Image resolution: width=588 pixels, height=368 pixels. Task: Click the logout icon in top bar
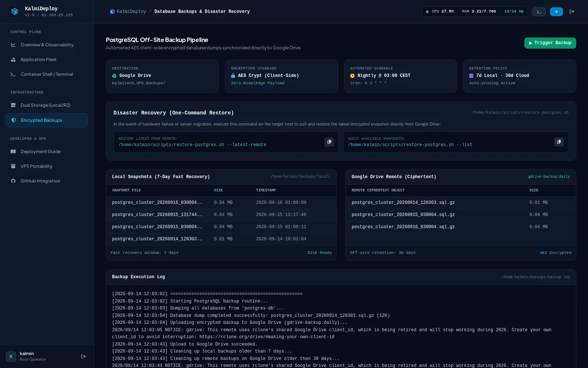click(x=572, y=12)
